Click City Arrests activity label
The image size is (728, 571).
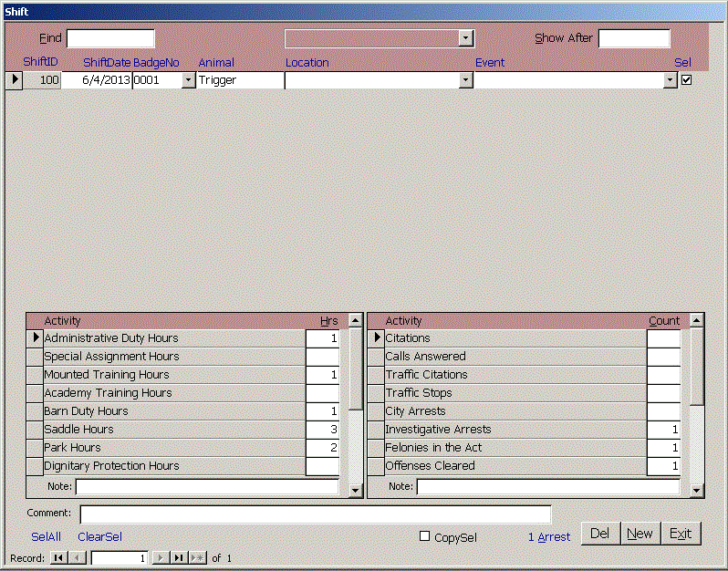coord(415,411)
